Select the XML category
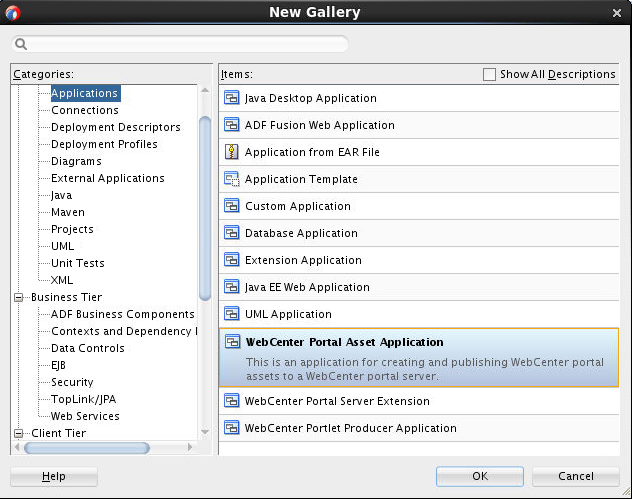This screenshot has height=499, width=632. tap(62, 280)
